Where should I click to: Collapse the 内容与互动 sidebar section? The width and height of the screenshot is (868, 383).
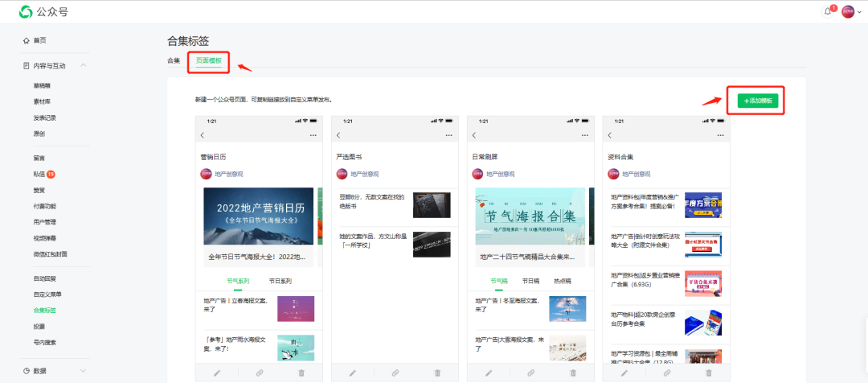pos(84,65)
